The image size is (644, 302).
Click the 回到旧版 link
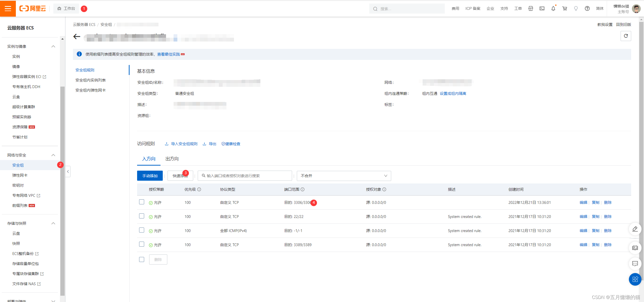point(624,25)
